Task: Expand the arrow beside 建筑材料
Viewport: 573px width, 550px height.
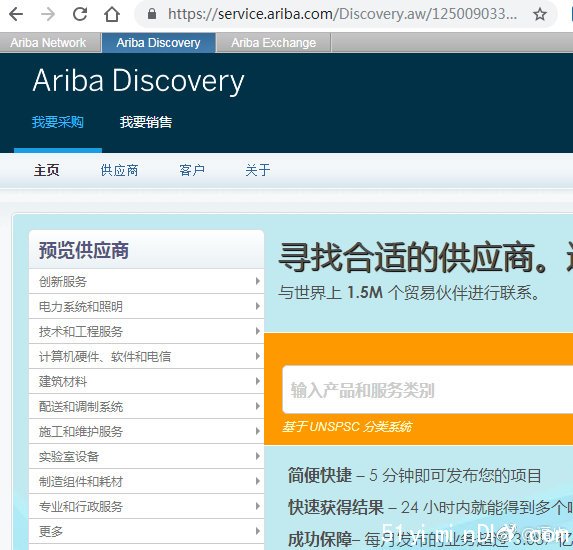Action: coord(258,381)
